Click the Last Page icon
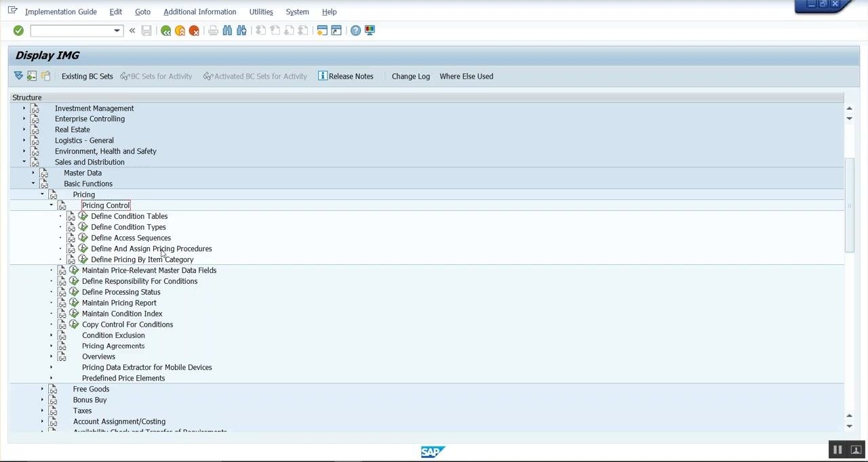The width and height of the screenshot is (868, 462). pyautogui.click(x=303, y=30)
